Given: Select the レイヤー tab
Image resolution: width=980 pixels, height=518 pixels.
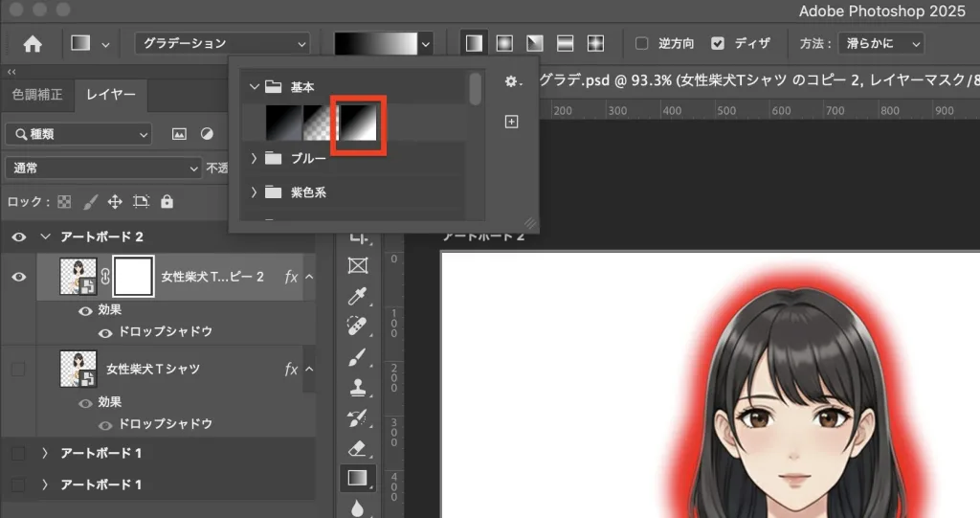Looking at the screenshot, I should click(111, 94).
